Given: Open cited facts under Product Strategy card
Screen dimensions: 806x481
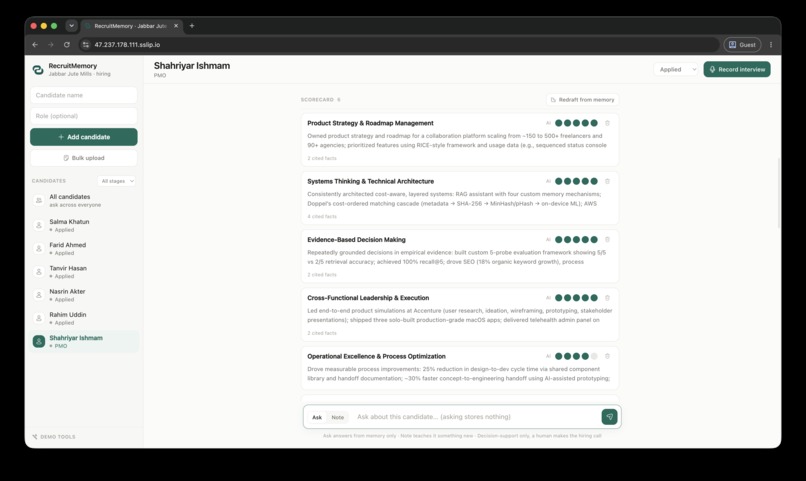Looking at the screenshot, I should (322, 158).
